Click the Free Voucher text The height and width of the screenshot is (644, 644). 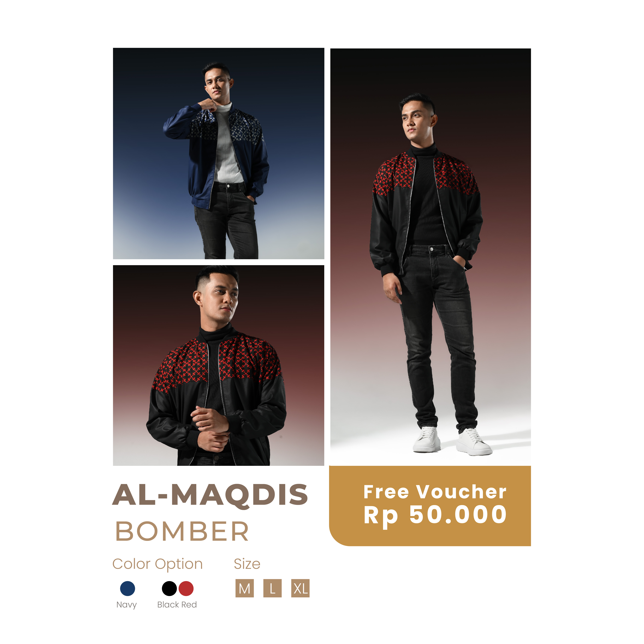tap(435, 492)
